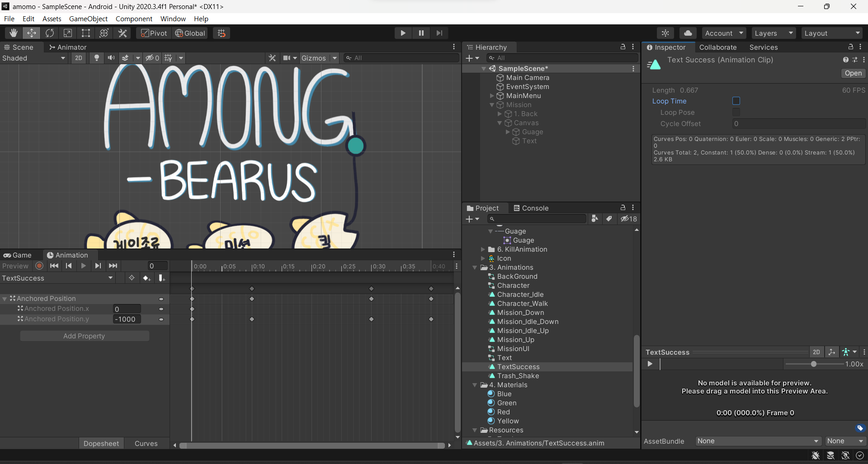Open Layers dropdown
The width and height of the screenshot is (868, 464).
(774, 33)
